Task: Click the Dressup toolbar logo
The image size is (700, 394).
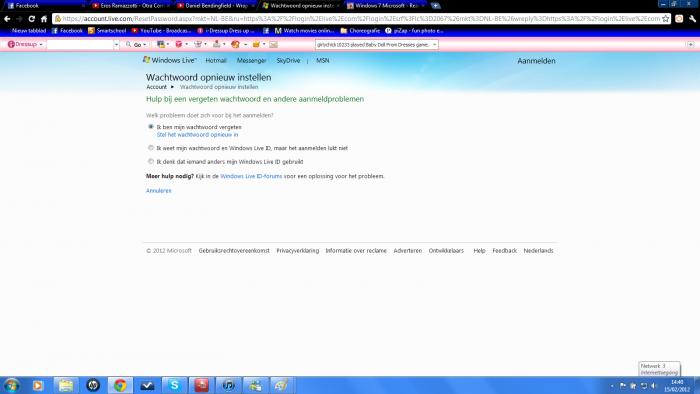Action: tap(22, 44)
